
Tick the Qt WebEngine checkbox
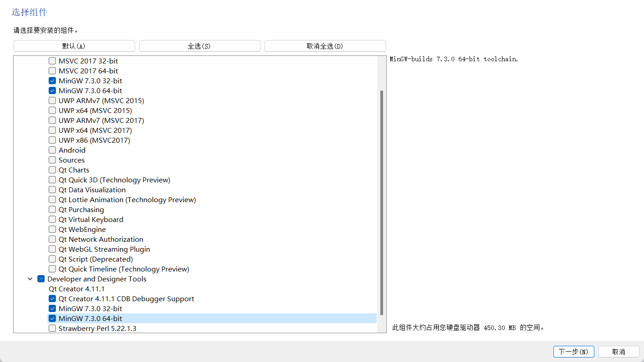pyautogui.click(x=52, y=229)
